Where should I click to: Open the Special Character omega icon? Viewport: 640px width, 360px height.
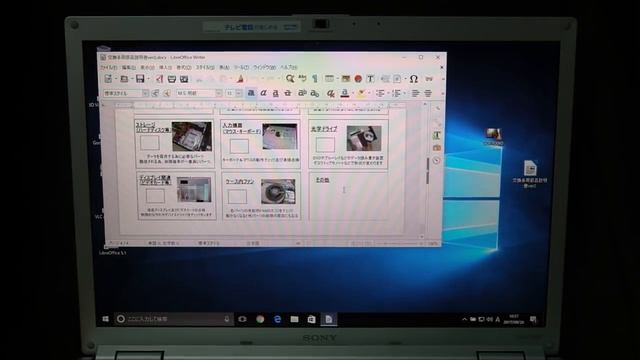(413, 79)
